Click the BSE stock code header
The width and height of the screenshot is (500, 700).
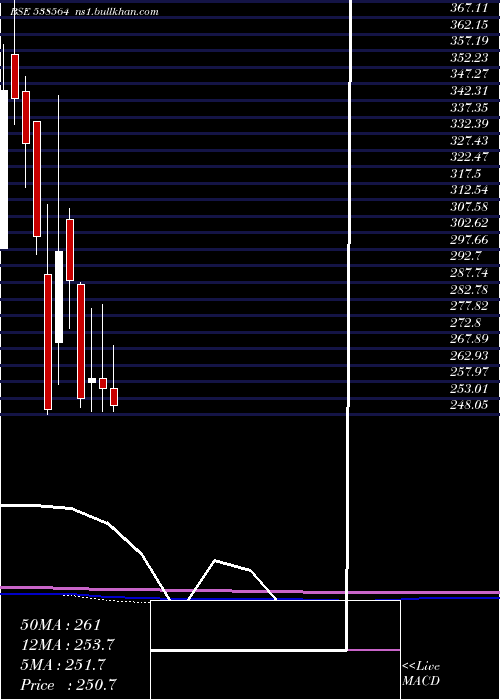tap(39, 11)
